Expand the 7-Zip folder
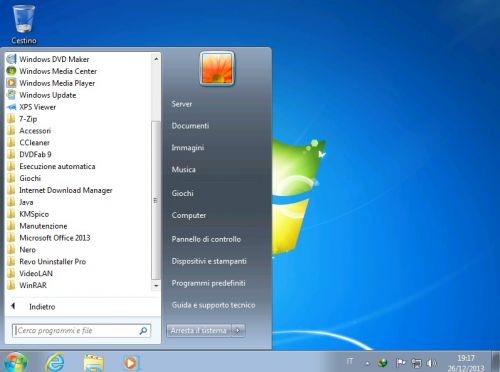Viewport: 500px width, 372px height. click(22, 119)
